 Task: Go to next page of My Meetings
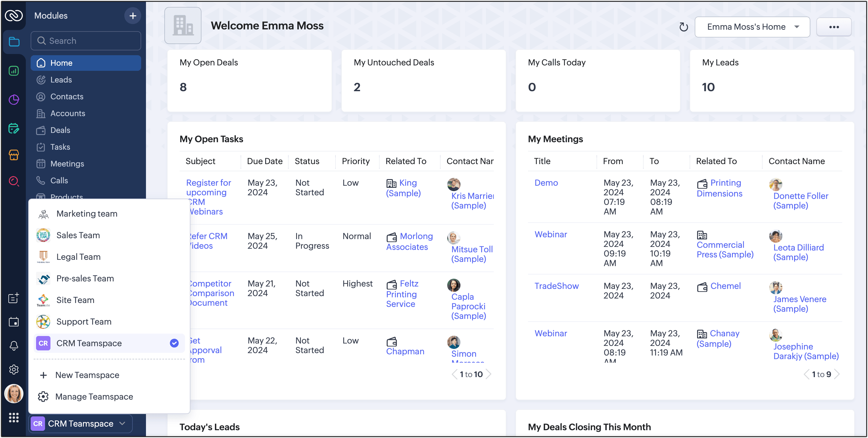tap(837, 374)
